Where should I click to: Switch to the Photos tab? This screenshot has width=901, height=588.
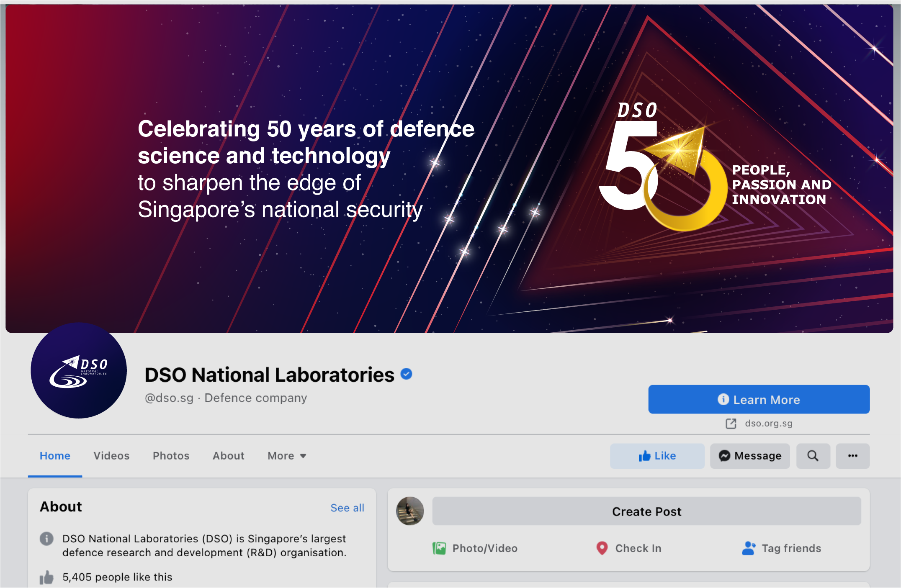(171, 456)
